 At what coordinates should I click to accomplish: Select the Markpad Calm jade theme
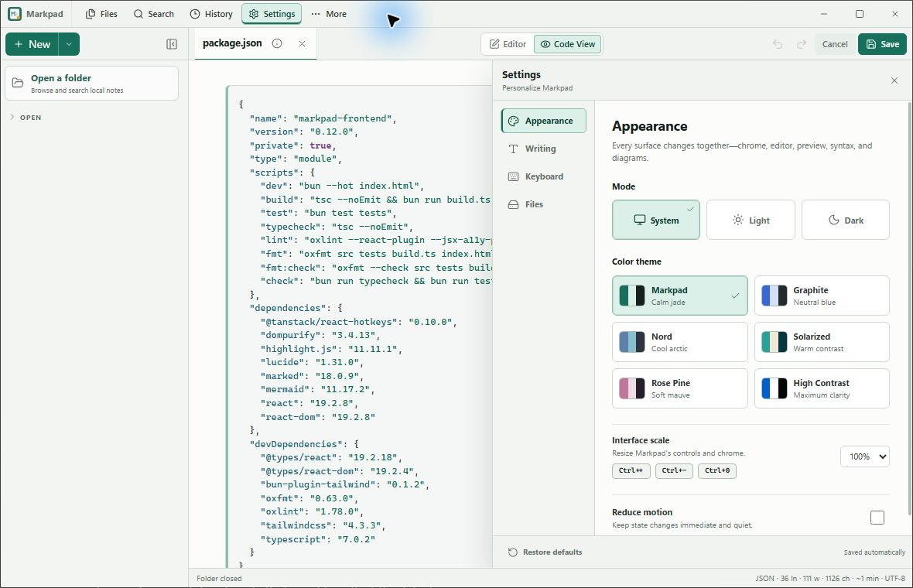[680, 296]
